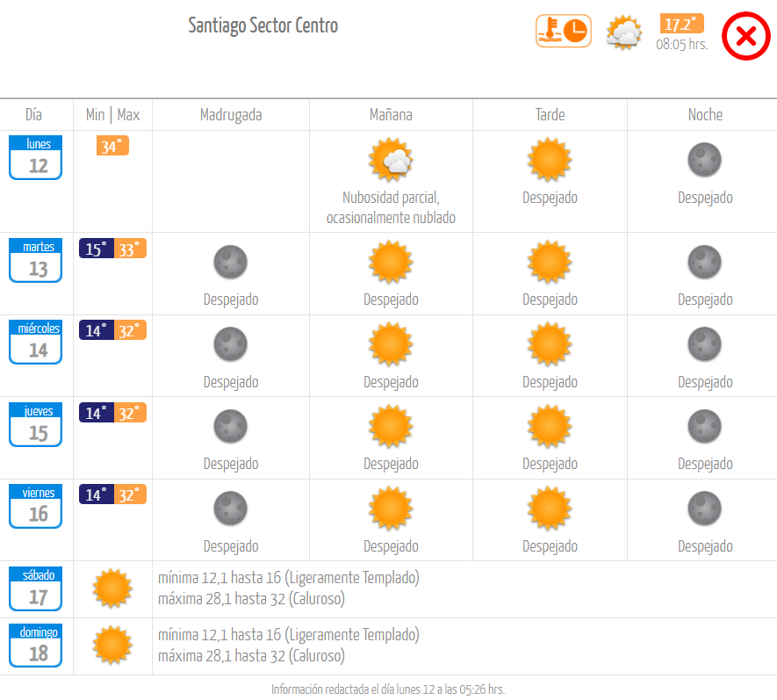Image resolution: width=777 pixels, height=700 pixels.
Task: Click the lunes 34° maximum badge
Action: (x=112, y=146)
